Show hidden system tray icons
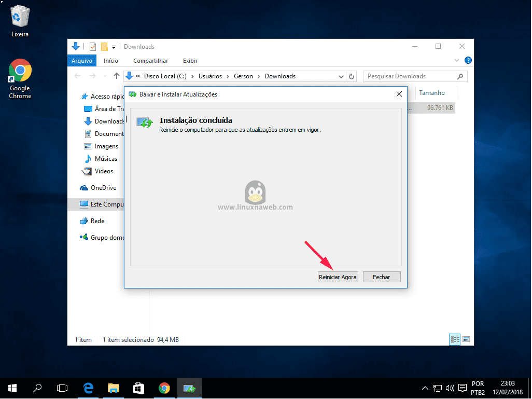The image size is (532, 399). pos(425,388)
